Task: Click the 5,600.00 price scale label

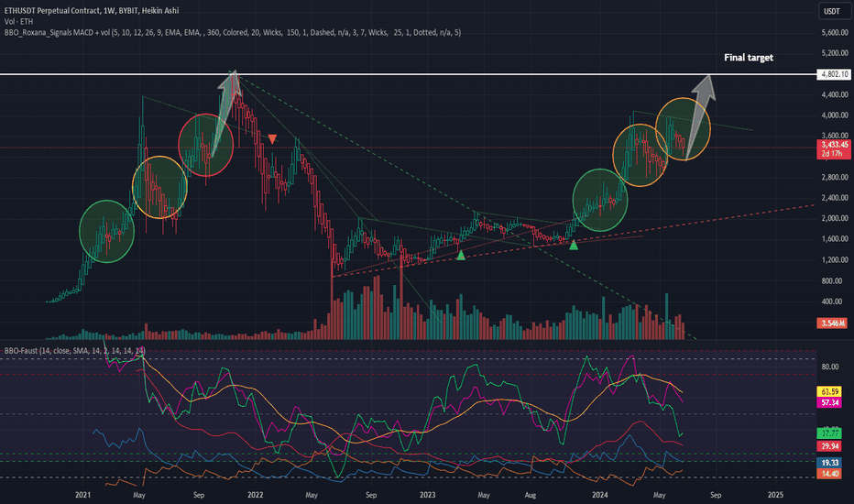Action: pyautogui.click(x=835, y=33)
